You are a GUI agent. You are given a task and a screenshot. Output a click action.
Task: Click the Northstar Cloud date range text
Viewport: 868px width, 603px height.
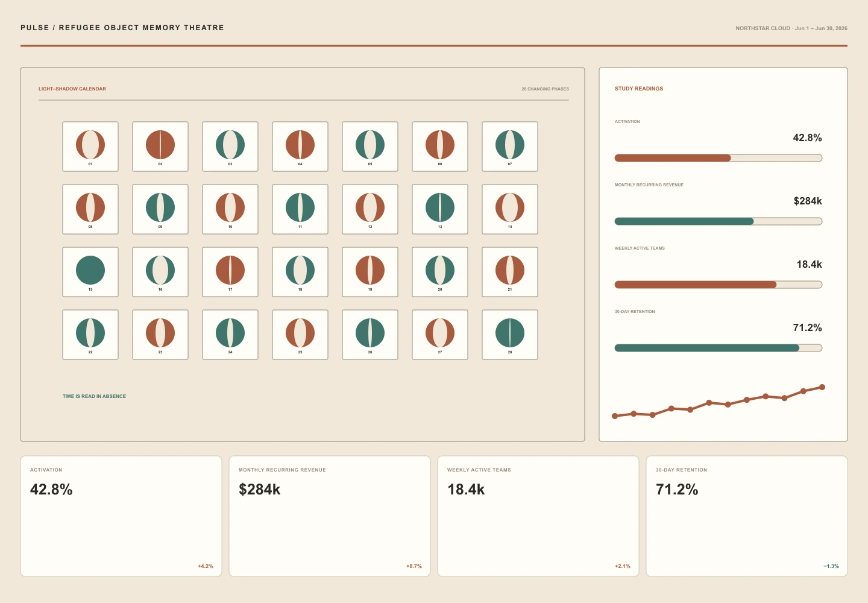(791, 28)
